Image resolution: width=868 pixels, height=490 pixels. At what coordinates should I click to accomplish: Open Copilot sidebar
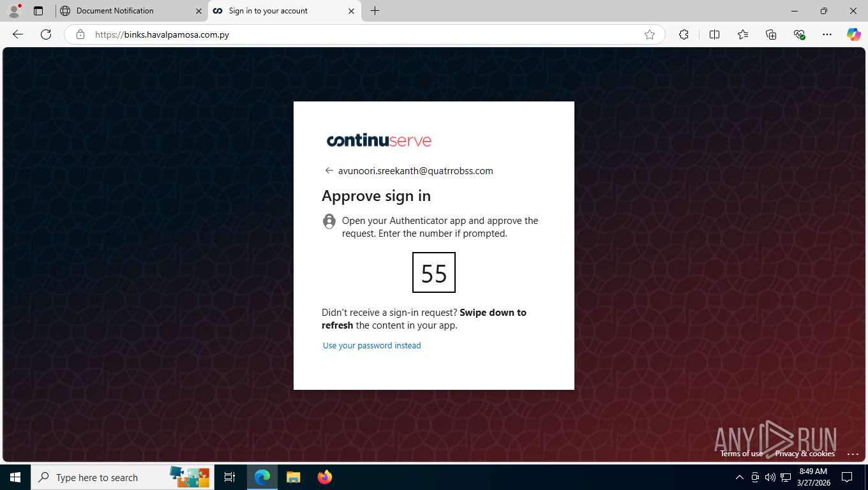coord(854,34)
